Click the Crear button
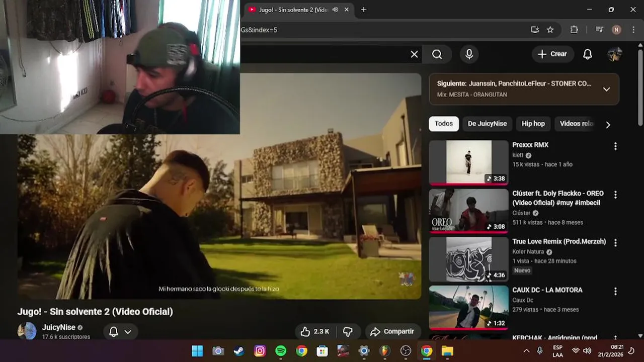The width and height of the screenshot is (644, 362). (x=552, y=54)
